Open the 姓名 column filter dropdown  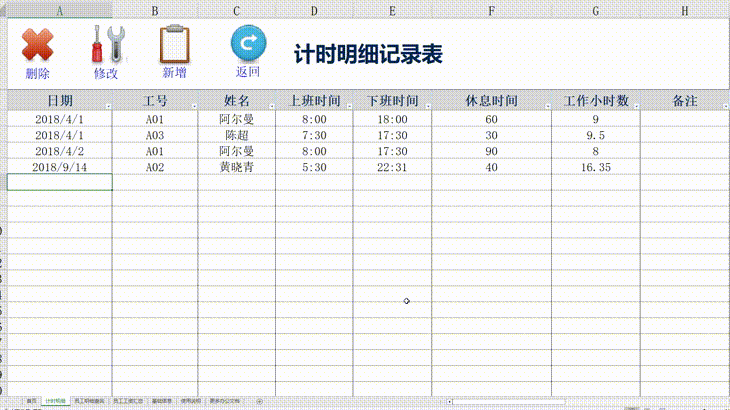tap(271, 105)
